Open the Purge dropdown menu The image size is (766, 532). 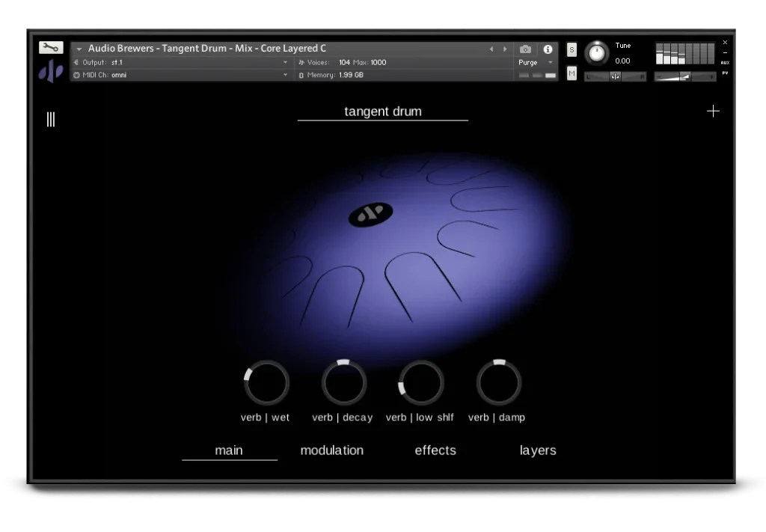pos(536,63)
